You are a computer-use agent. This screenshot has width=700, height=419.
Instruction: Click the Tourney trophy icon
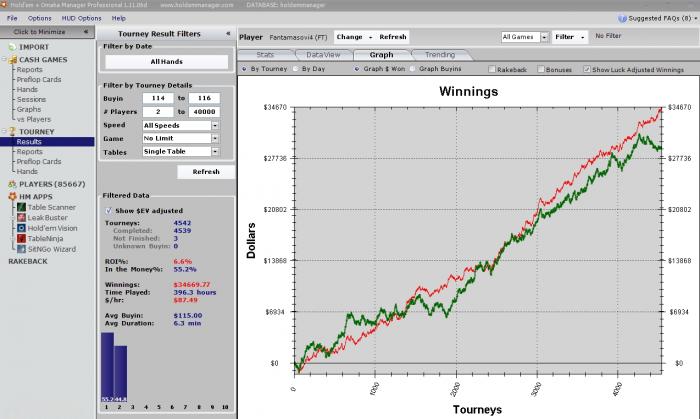pyautogui.click(x=12, y=132)
